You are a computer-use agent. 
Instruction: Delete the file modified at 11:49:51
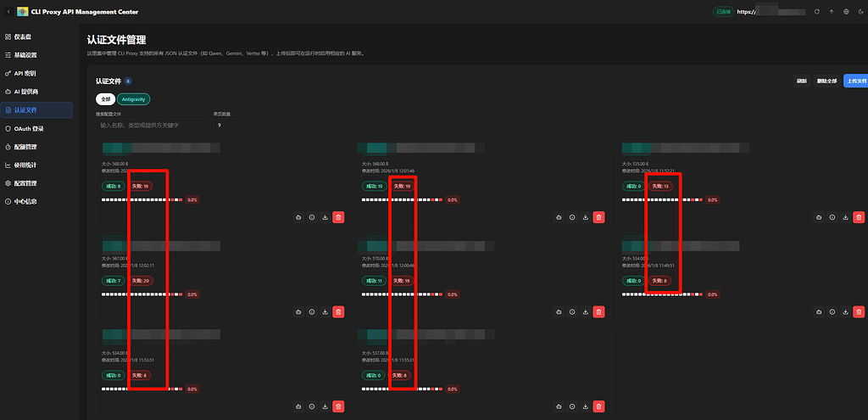pos(859,312)
